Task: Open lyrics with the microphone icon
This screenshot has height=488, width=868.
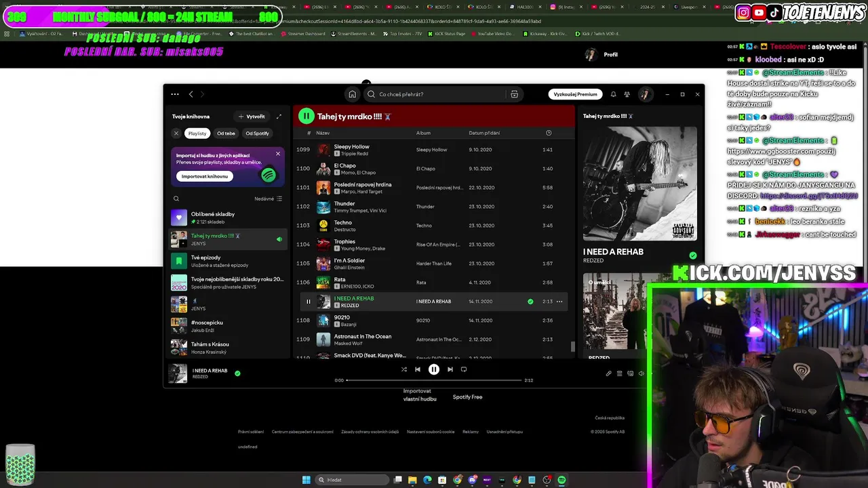Action: (608, 373)
